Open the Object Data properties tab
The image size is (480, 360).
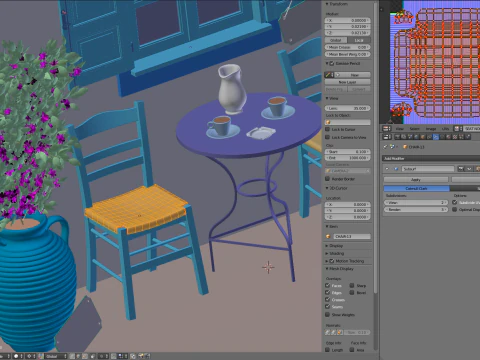(x=442, y=137)
